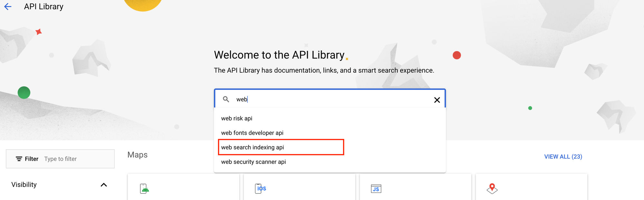The image size is (644, 200).
Task: Choose 'web fonts developer api' suggestion
Action: pos(252,133)
